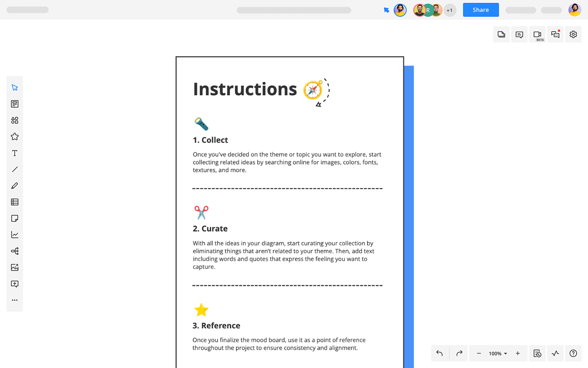Open more tools ellipsis
588x368 pixels.
coord(15,300)
